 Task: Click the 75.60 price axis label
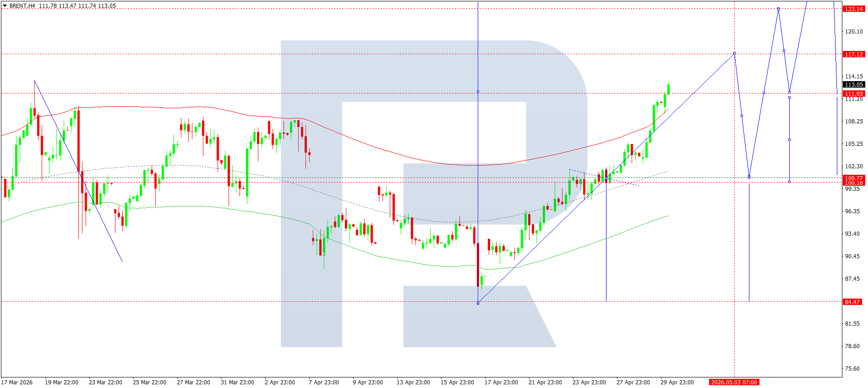pyautogui.click(x=852, y=368)
